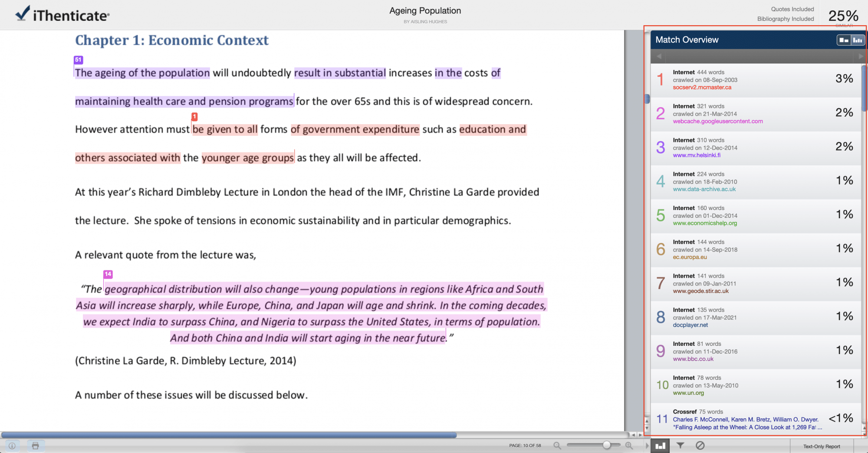Collapse the sidebar with the small arrow
The width and height of the screenshot is (868, 453).
647,446
